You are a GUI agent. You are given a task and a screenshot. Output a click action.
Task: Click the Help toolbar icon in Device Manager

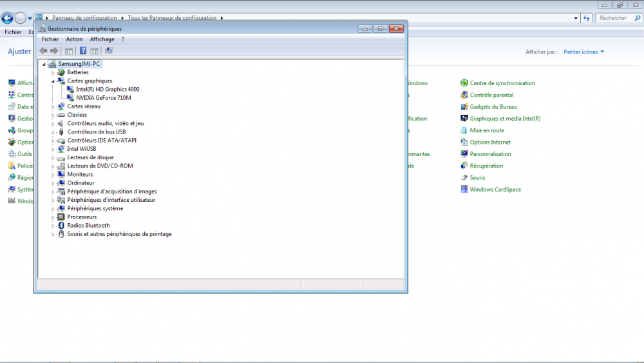[x=83, y=51]
